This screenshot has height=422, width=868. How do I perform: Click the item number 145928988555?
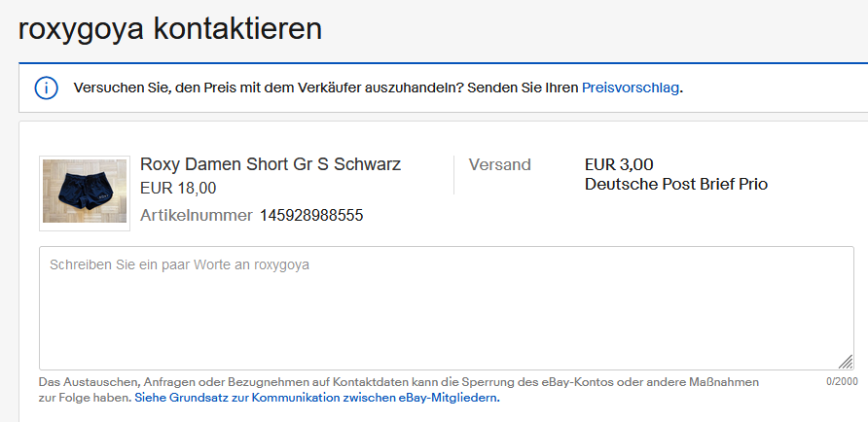pos(310,215)
